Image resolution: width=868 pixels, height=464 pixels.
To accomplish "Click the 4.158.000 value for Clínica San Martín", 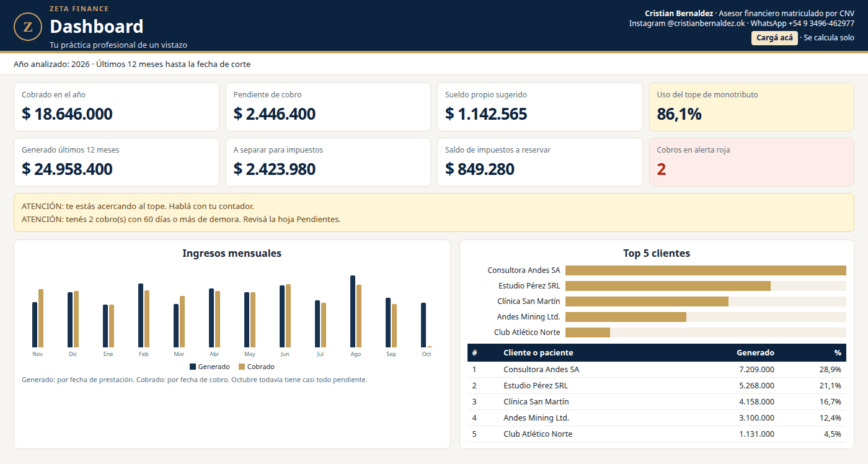I will click(756, 402).
